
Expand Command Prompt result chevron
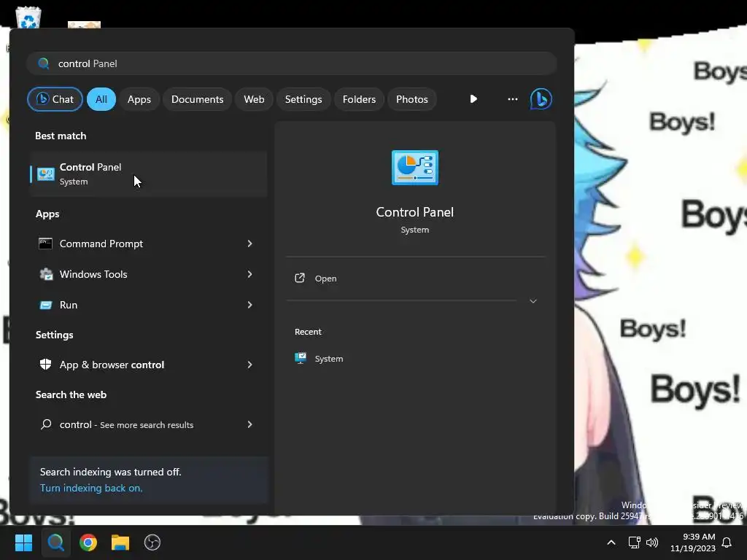(249, 244)
